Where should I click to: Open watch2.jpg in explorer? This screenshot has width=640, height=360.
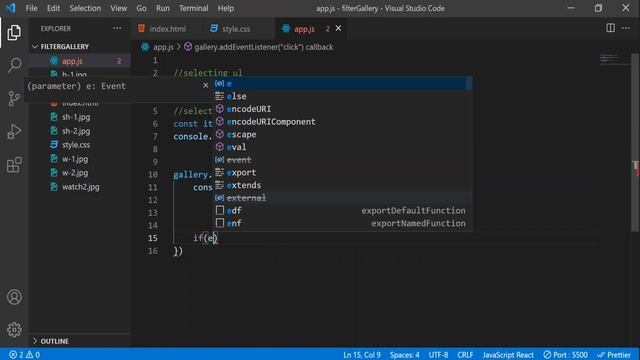click(x=80, y=187)
